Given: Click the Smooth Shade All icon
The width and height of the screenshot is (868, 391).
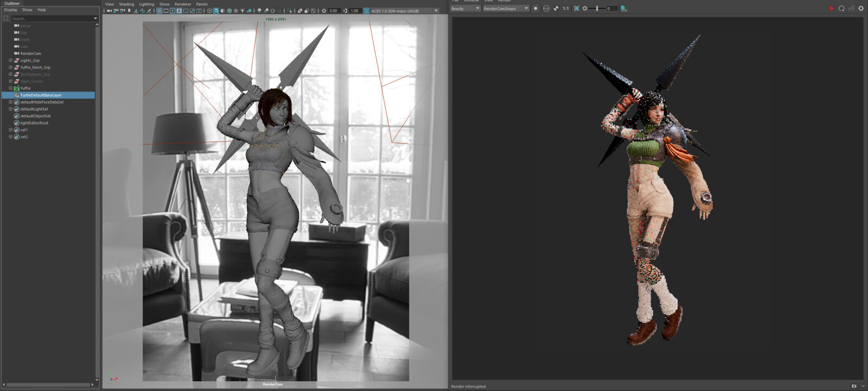Looking at the screenshot, I should pyautogui.click(x=216, y=11).
